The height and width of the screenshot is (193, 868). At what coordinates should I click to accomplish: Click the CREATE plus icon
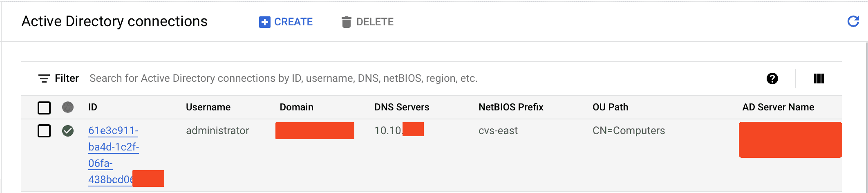[264, 22]
